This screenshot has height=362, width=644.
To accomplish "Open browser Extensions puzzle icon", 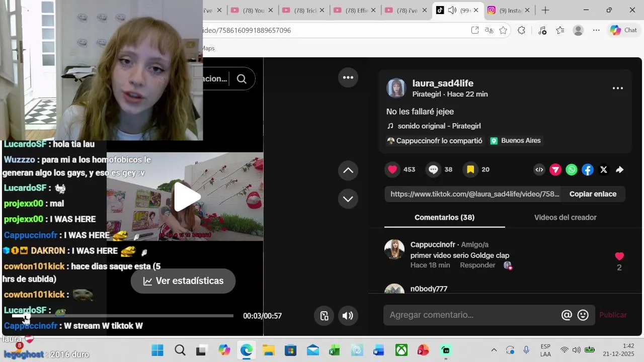I will (x=522, y=30).
